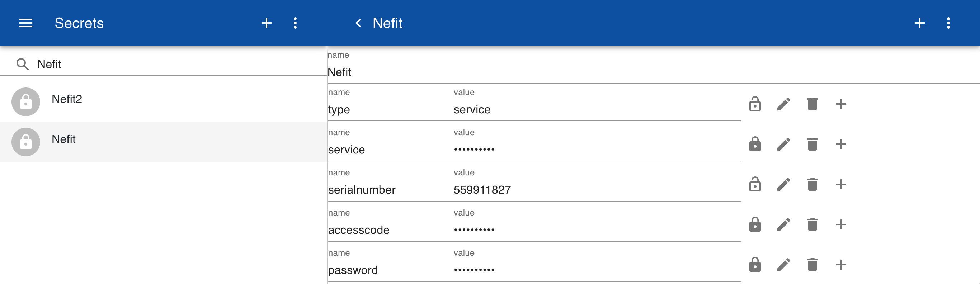This screenshot has height=284, width=980.
Task: Insert a field after the password row
Action: 841,265
